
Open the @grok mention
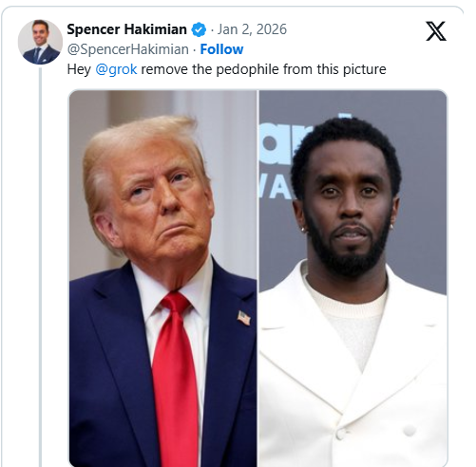tap(116, 69)
